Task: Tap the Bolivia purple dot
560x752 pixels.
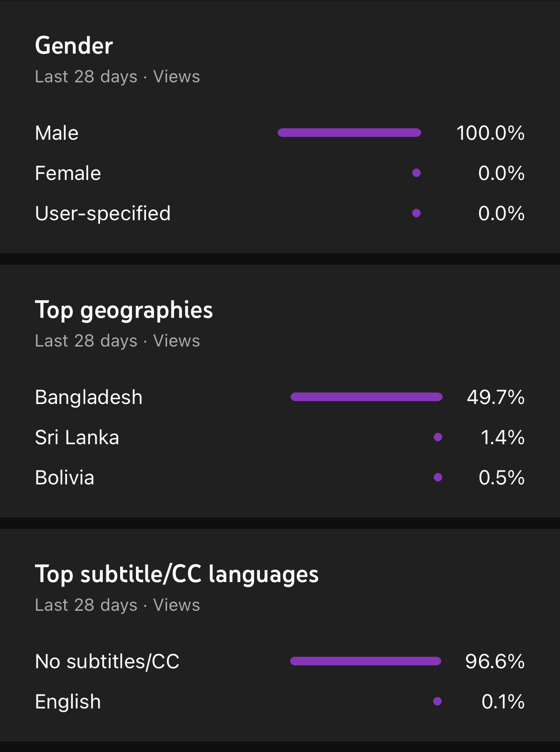Action: [438, 477]
